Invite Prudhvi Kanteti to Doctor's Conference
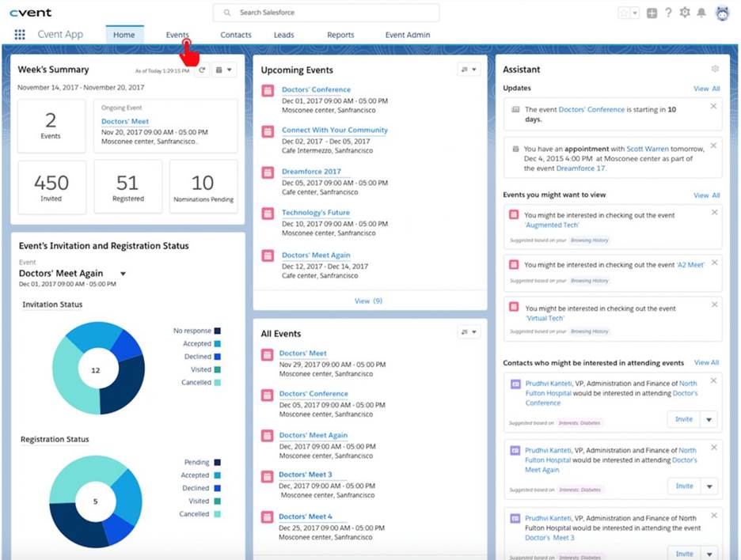741x560 pixels. pyautogui.click(x=684, y=419)
